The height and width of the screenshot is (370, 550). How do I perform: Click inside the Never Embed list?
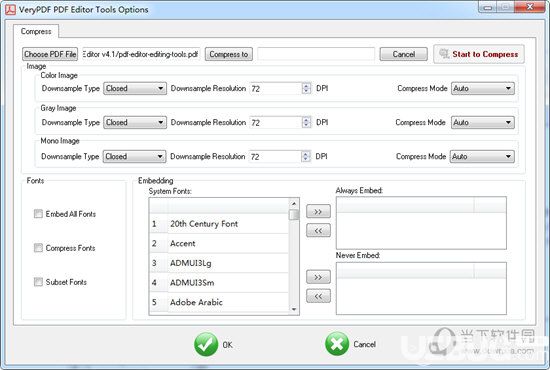coord(421,289)
